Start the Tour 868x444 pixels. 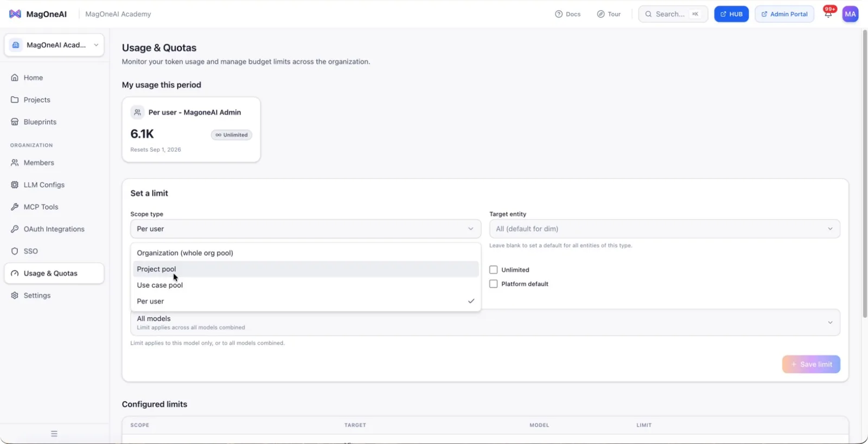(609, 14)
